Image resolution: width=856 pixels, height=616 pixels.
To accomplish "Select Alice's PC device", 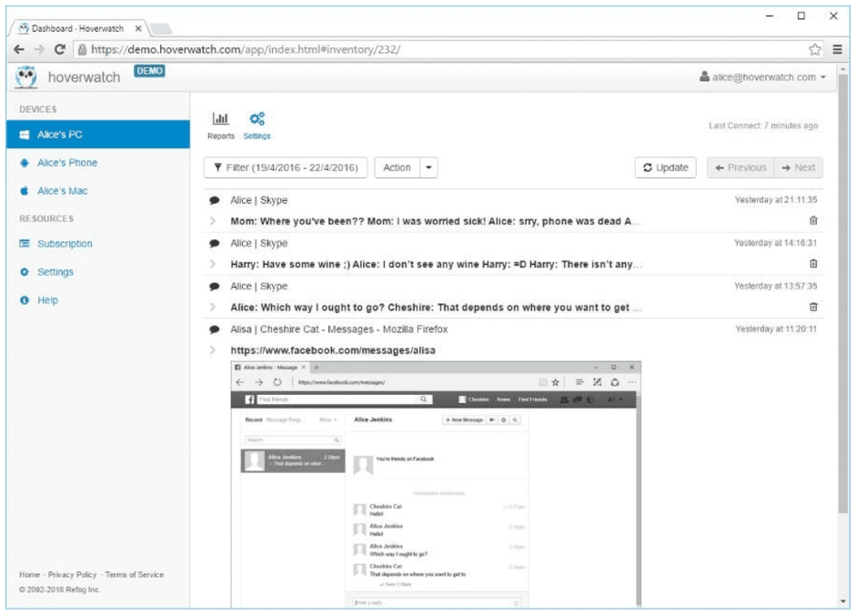I will [x=98, y=135].
